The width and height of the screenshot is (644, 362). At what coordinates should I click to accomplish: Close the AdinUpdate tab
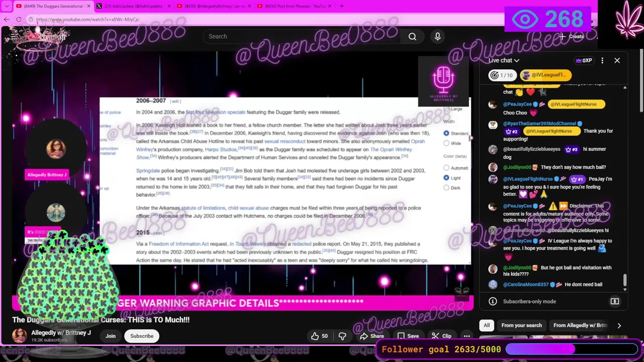click(x=169, y=6)
